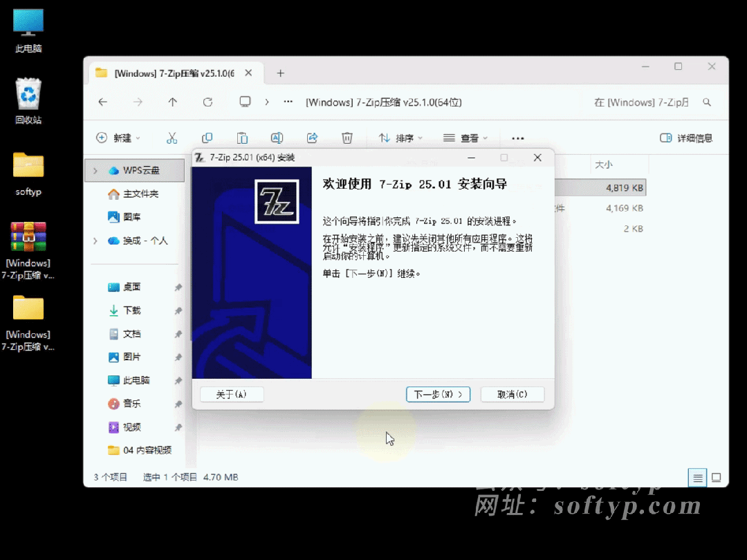Click Cancel (取消) in the 7-Zip installer
The image size is (747, 560).
coord(512,394)
